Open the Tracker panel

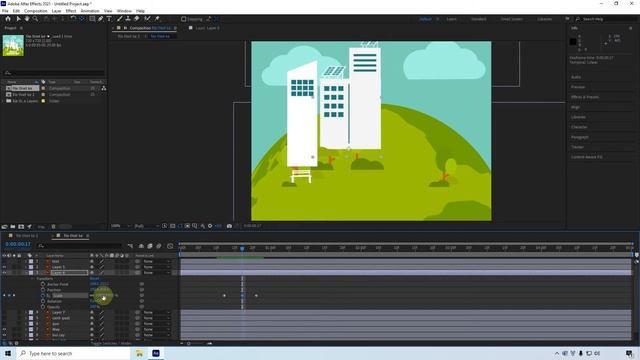click(577, 147)
